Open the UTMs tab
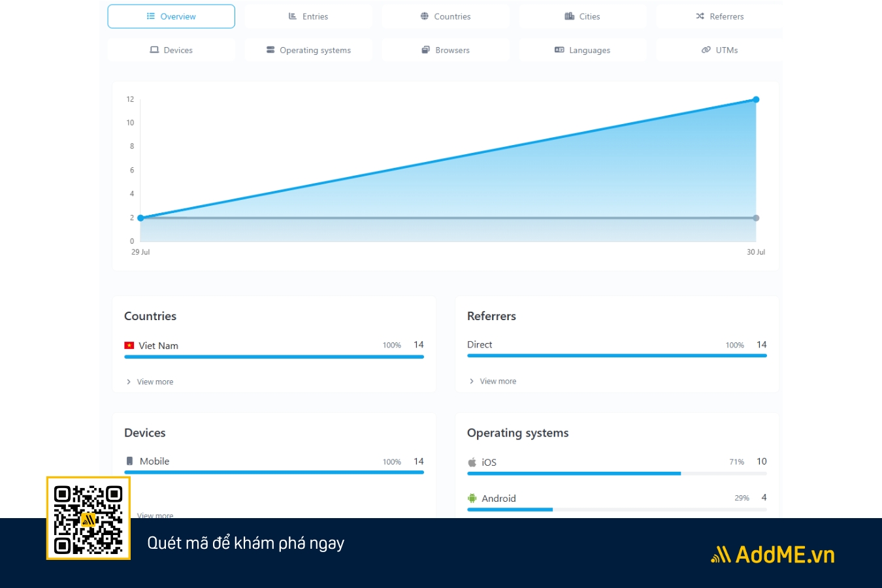The width and height of the screenshot is (882, 588). coord(719,50)
